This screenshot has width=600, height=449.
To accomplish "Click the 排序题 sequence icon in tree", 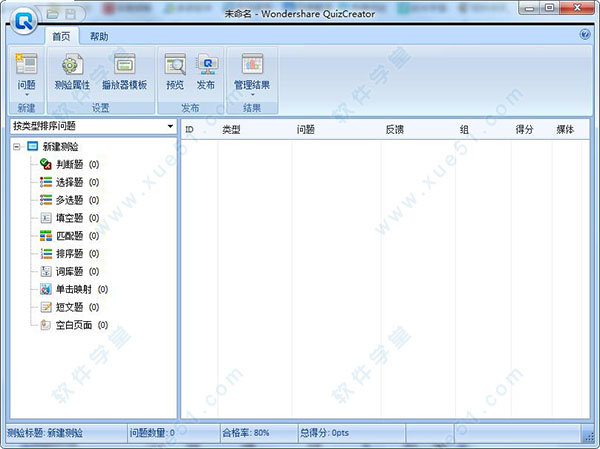I will (x=46, y=253).
